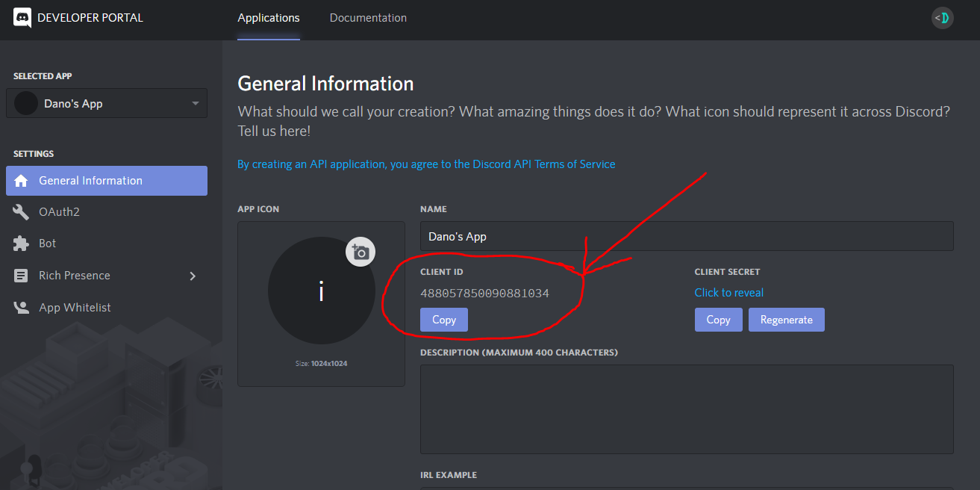The height and width of the screenshot is (490, 980).
Task: Click the NAME field label
Action: click(x=434, y=209)
